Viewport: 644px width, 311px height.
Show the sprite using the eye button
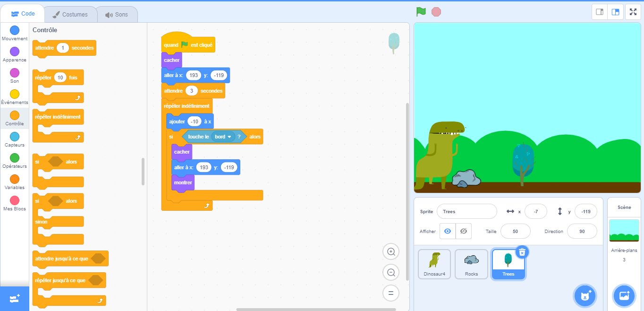(448, 231)
